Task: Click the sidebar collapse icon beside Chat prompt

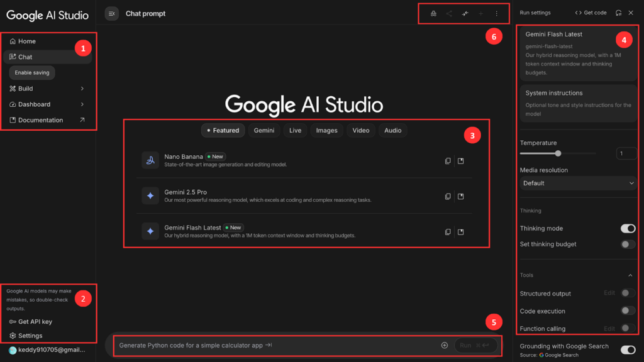Action: coord(111,13)
